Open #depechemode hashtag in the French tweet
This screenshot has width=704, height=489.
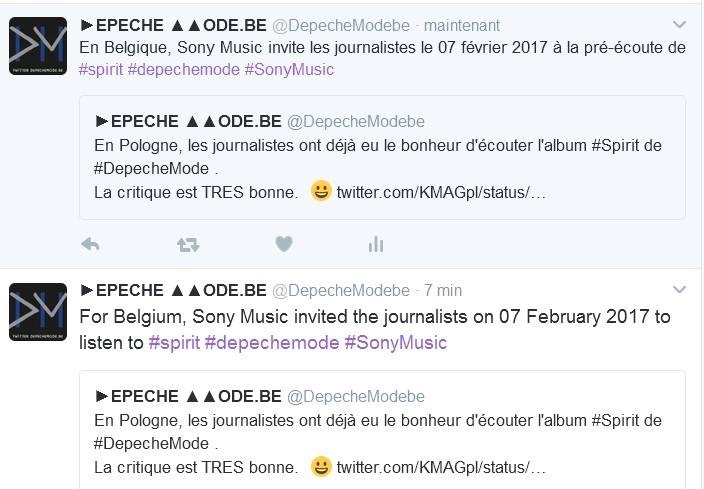tap(184, 70)
